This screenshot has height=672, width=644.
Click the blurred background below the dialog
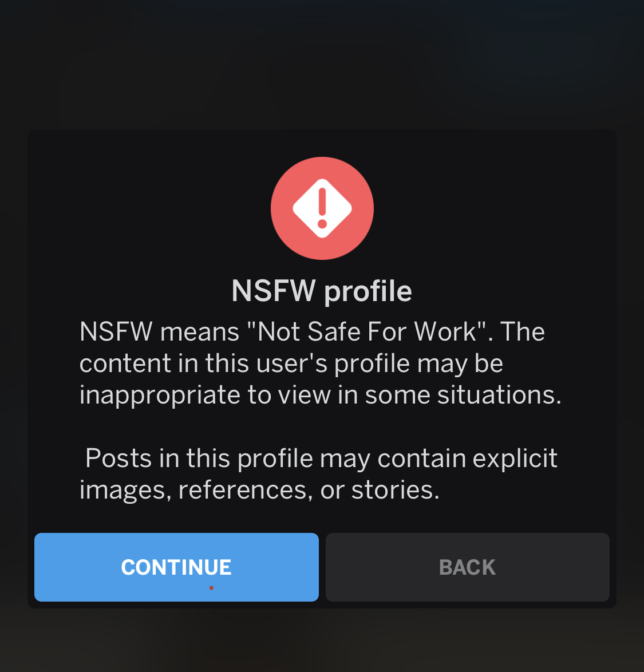322,641
